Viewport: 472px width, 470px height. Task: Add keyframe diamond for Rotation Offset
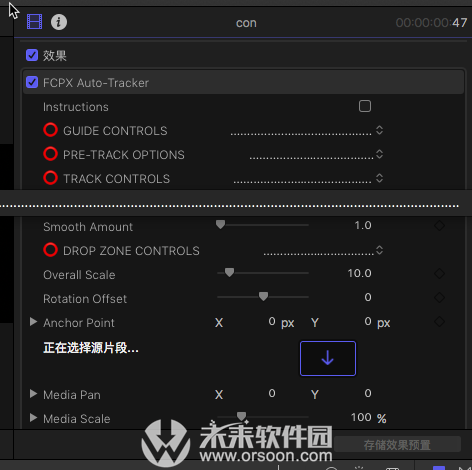(x=439, y=298)
